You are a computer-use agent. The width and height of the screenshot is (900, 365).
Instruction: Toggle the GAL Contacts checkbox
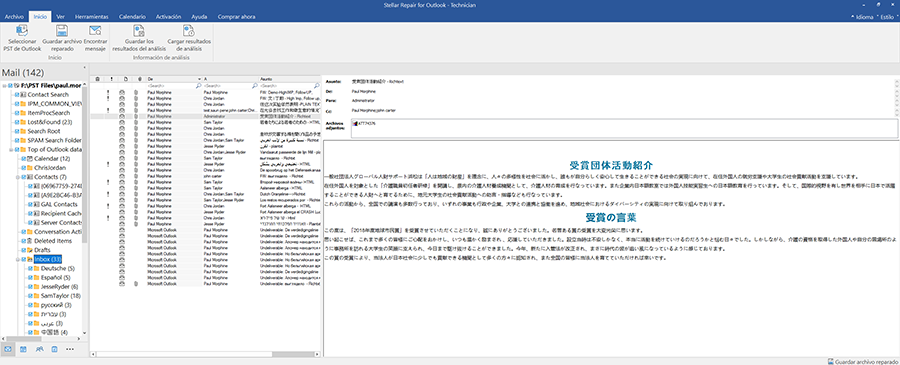click(x=30, y=204)
